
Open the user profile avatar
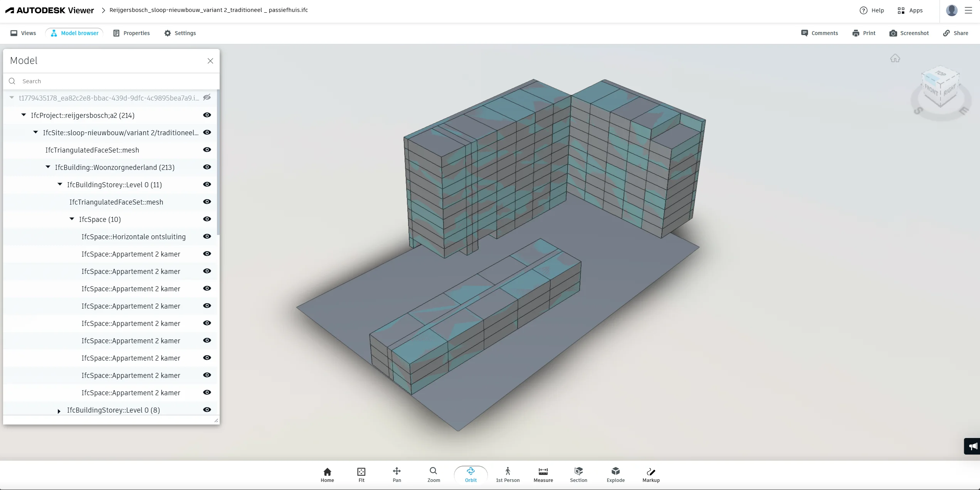(x=951, y=10)
